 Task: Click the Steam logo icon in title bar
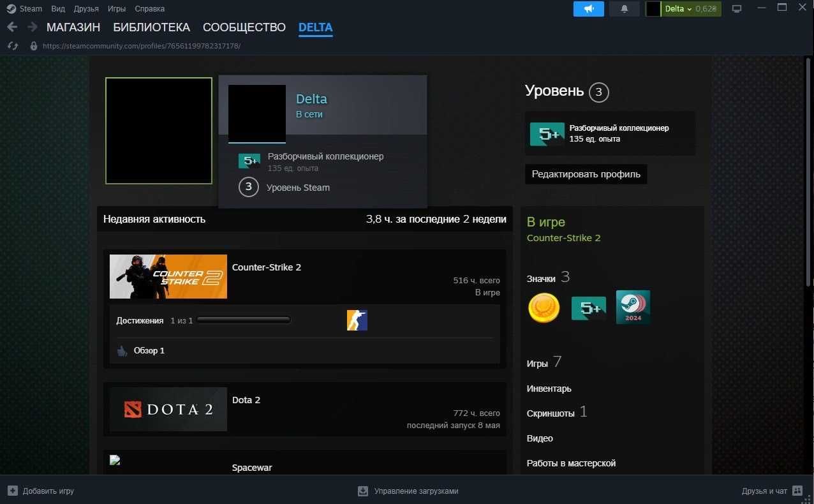(11, 9)
